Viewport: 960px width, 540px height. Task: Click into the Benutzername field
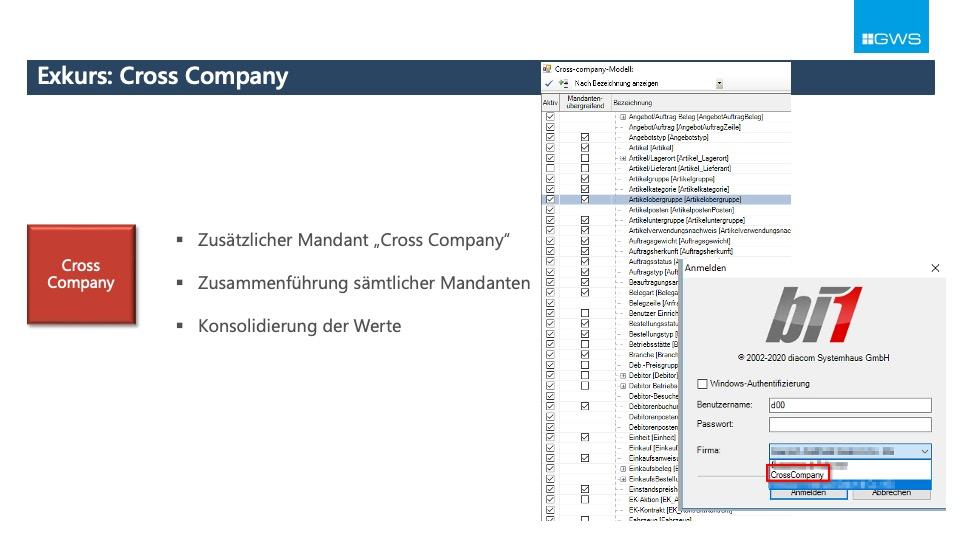[x=850, y=405]
